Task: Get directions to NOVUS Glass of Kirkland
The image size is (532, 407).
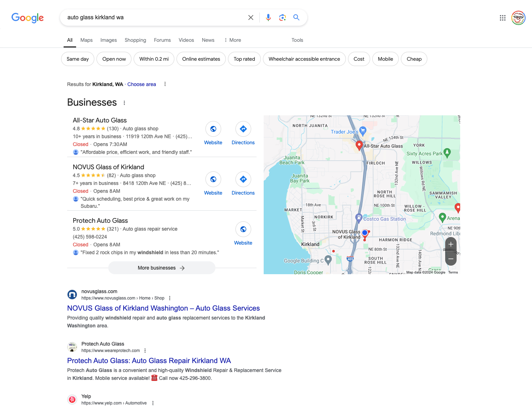Action: point(243,179)
